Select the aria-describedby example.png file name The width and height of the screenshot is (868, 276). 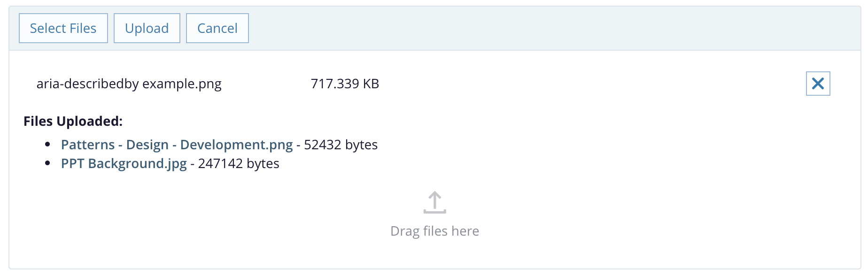pyautogui.click(x=129, y=84)
